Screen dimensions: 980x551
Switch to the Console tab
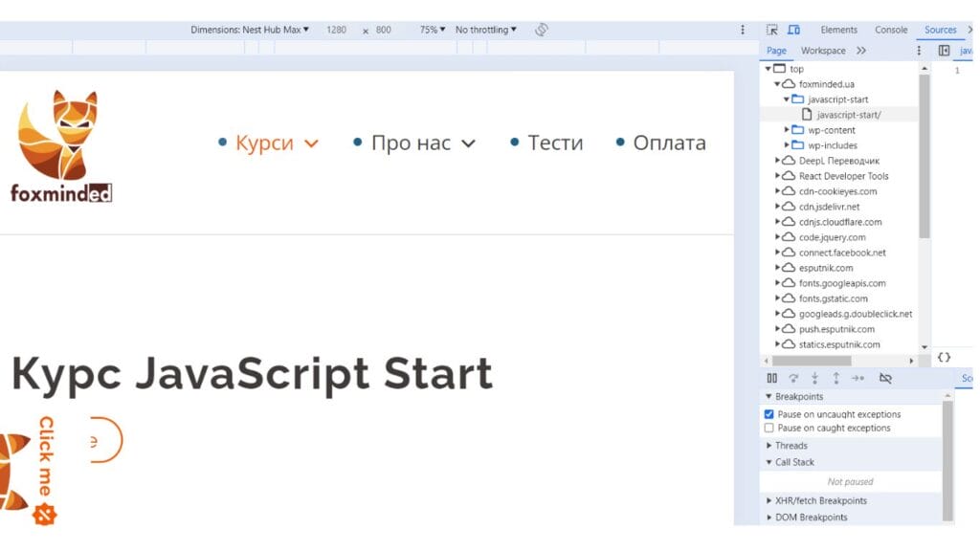coord(890,30)
